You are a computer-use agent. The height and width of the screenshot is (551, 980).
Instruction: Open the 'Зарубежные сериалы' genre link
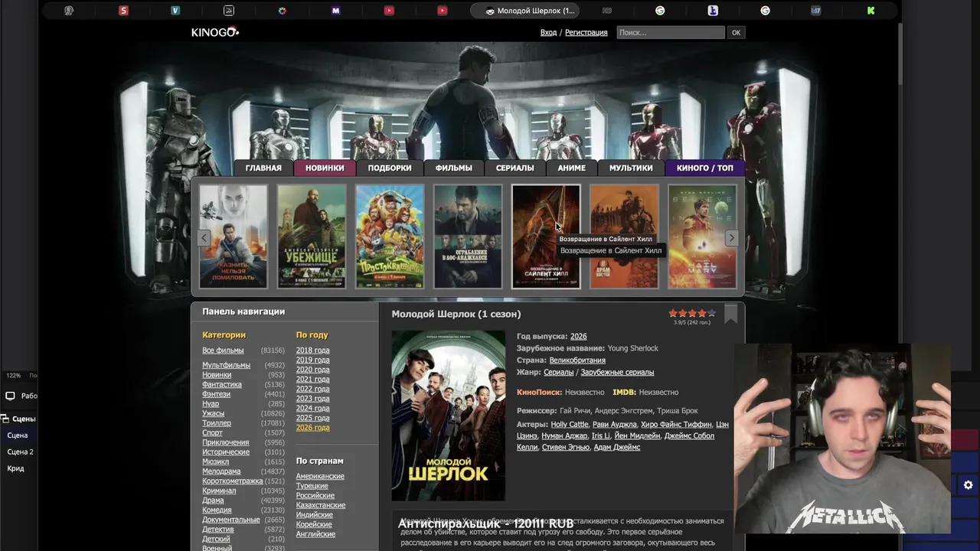click(x=617, y=372)
